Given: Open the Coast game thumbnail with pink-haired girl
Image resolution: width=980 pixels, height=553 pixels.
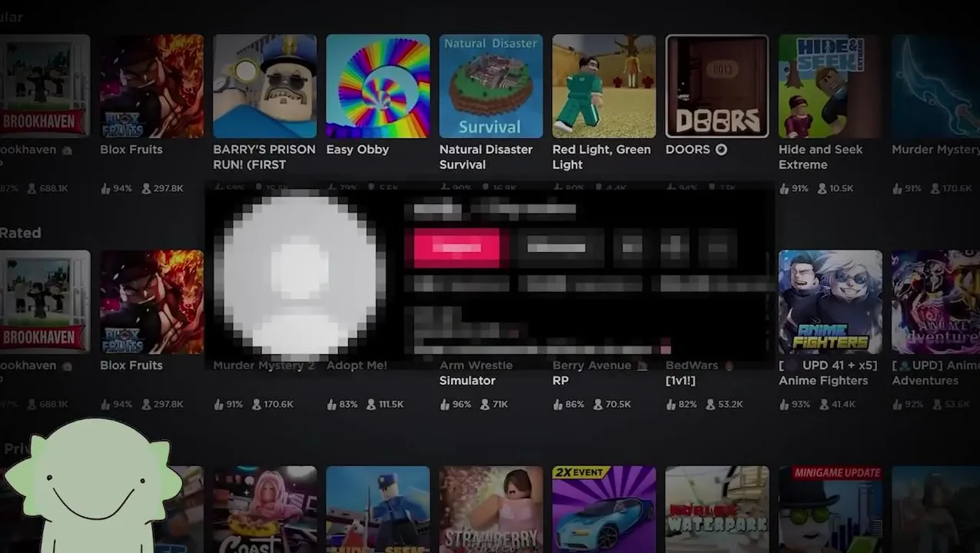Looking at the screenshot, I should pyautogui.click(x=264, y=509).
